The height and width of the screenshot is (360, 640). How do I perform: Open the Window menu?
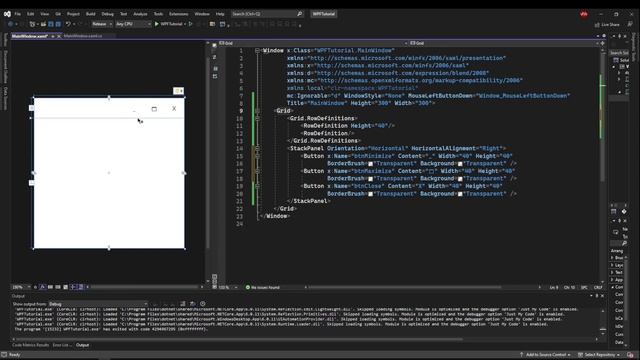(202, 14)
